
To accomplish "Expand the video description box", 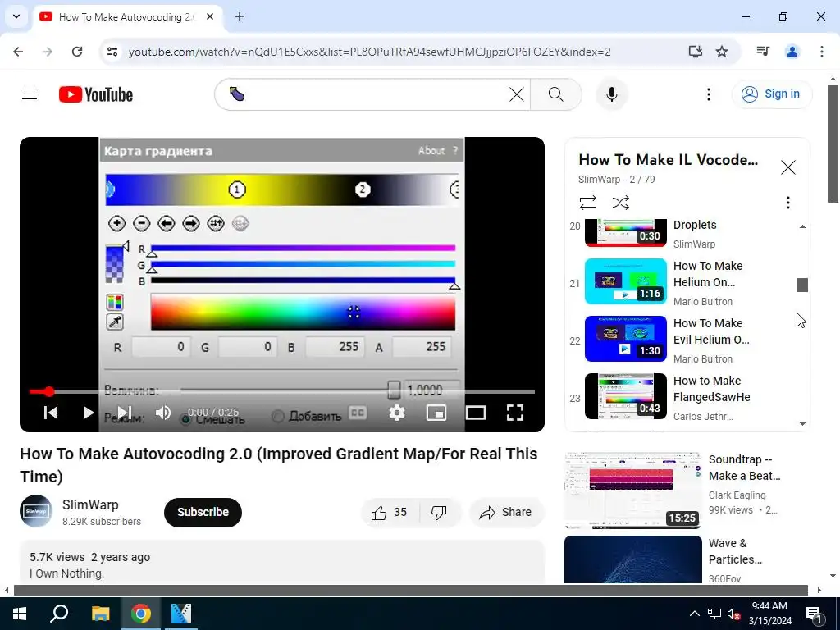I will pos(282,563).
